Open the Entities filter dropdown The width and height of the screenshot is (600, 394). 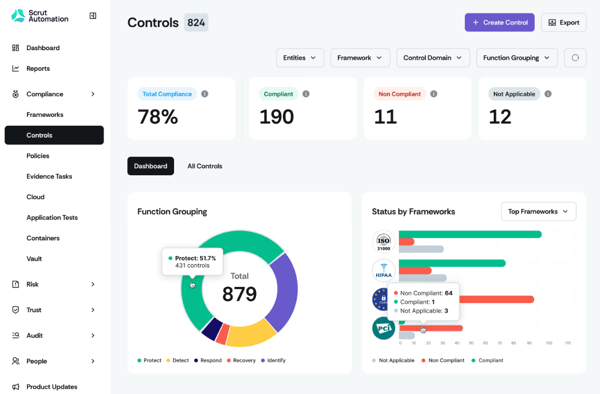(300, 58)
